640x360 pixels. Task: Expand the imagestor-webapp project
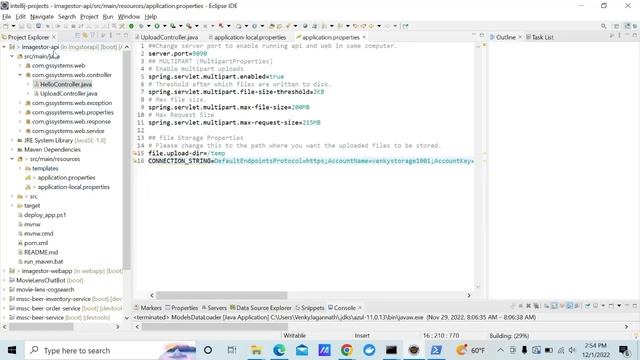click(4, 271)
